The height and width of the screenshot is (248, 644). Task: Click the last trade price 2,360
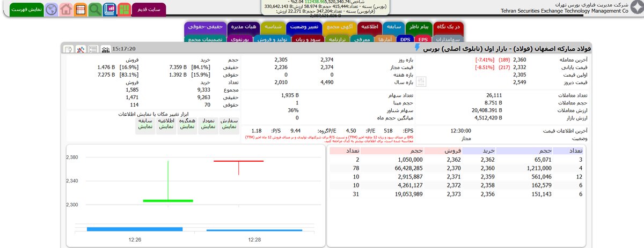click(x=520, y=60)
